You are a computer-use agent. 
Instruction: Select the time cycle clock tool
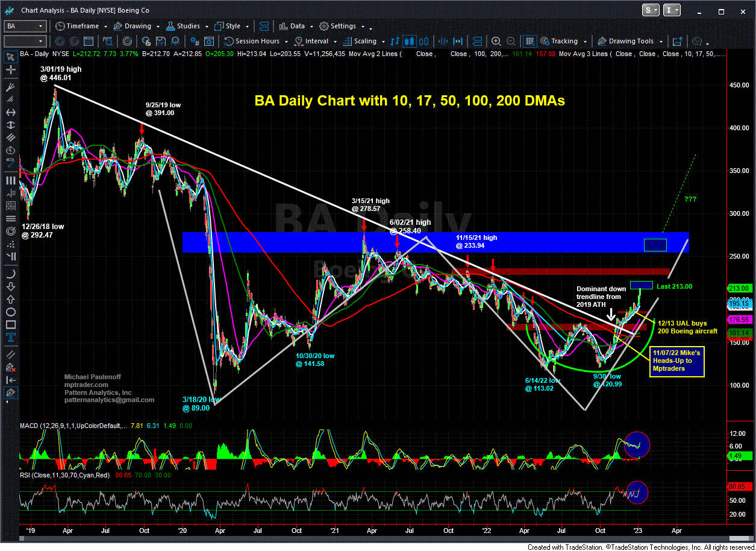coord(11,151)
